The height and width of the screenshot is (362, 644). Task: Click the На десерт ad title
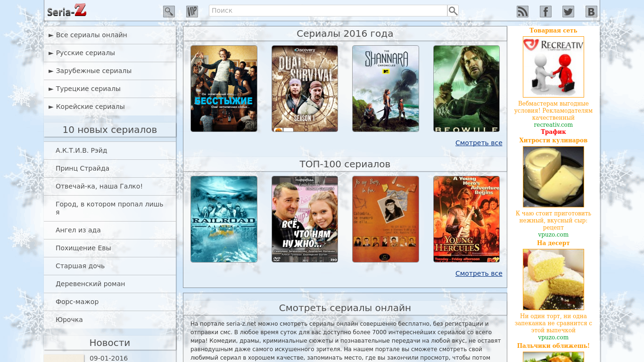(x=553, y=243)
